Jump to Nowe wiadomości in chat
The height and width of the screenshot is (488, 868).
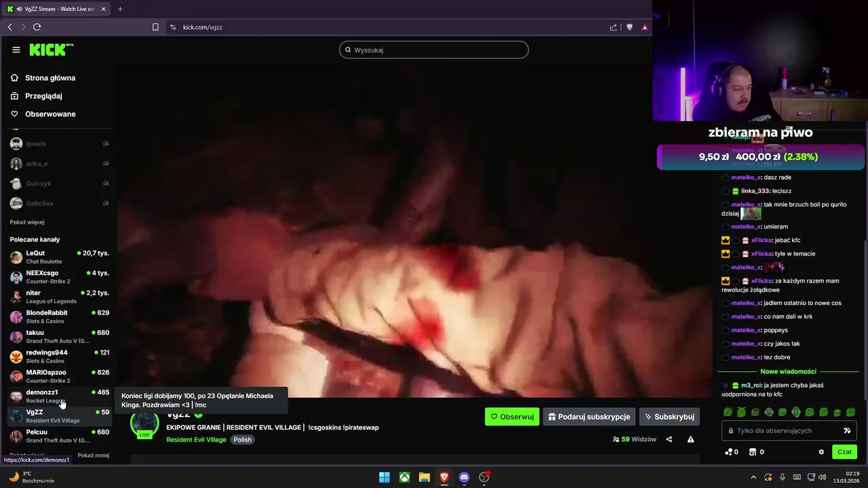tap(788, 371)
